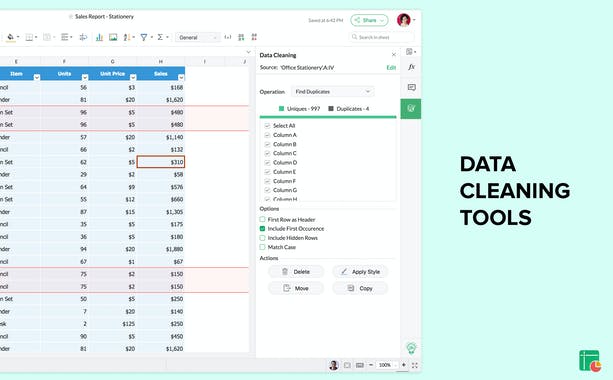
Task: Enable Match Case option
Action: (x=262, y=247)
